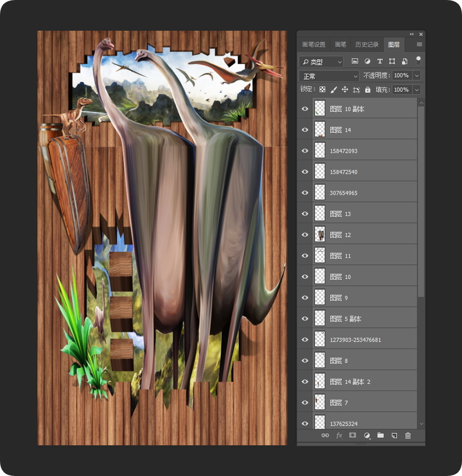Image resolution: width=462 pixels, height=476 pixels.
Task: Toggle the layer filtering switch
Action: (x=418, y=60)
